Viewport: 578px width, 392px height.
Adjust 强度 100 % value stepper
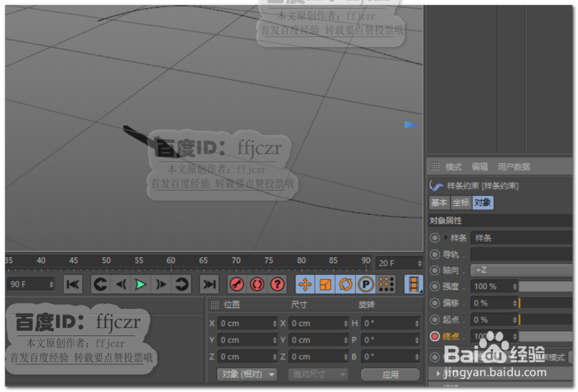[x=514, y=286]
